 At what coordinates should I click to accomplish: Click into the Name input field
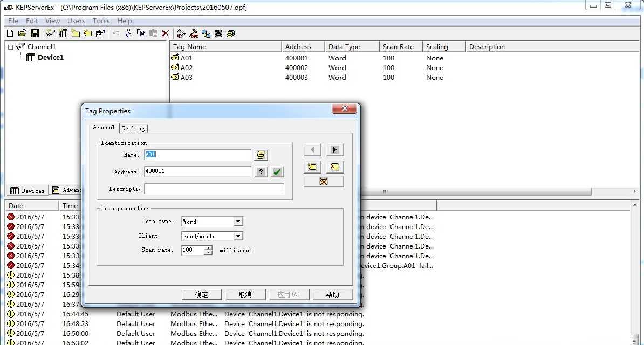pos(197,155)
